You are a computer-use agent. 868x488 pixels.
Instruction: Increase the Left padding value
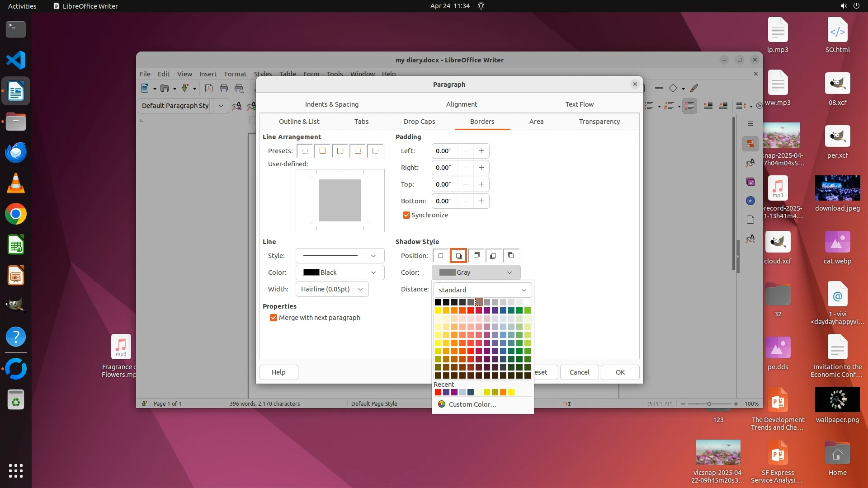[481, 151]
